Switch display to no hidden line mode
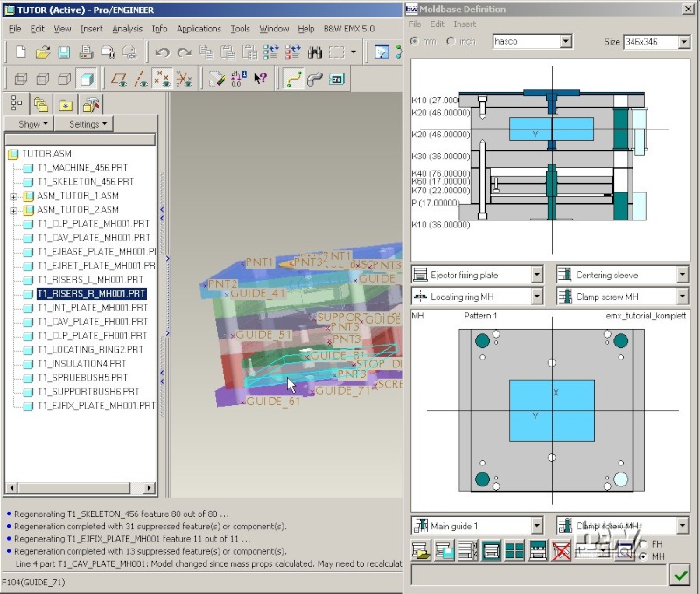700x594 pixels. tap(65, 80)
